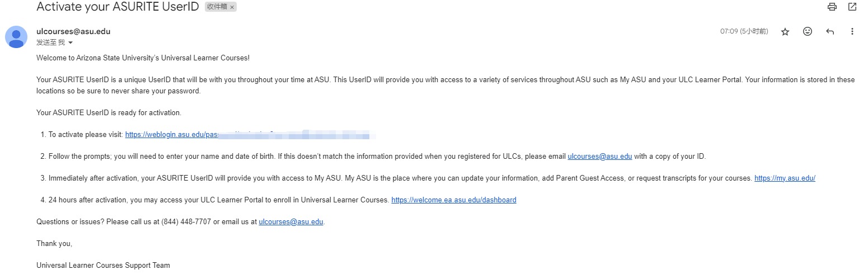Viewport: 868px width, 279px height.
Task: Expand recipient details arrow next to 发送至 我
Action: [x=71, y=42]
